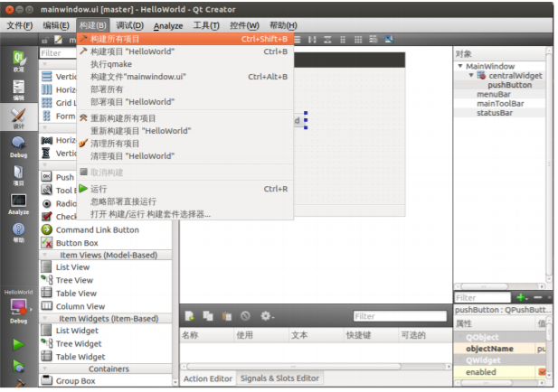Choose Build Project "HelloWorld" entry
Image resolution: width=558 pixels, height=392 pixels.
tap(185, 51)
